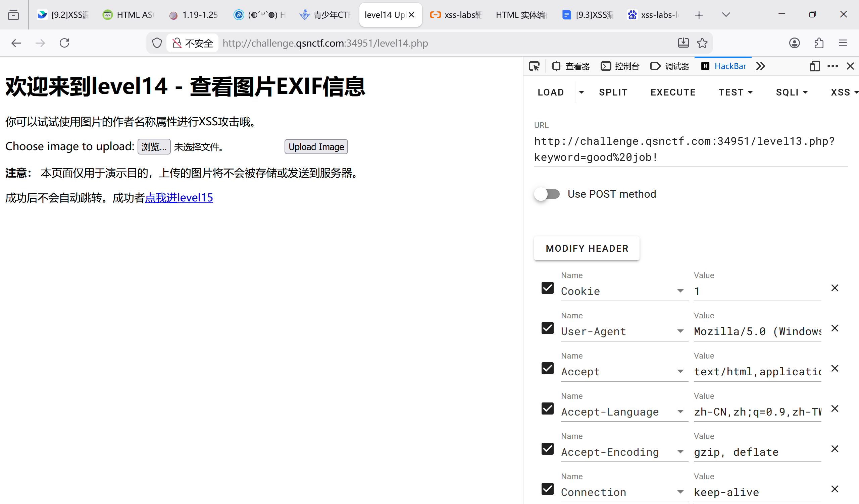Open the extensions puzzle icon
The width and height of the screenshot is (859, 504).
click(x=819, y=43)
